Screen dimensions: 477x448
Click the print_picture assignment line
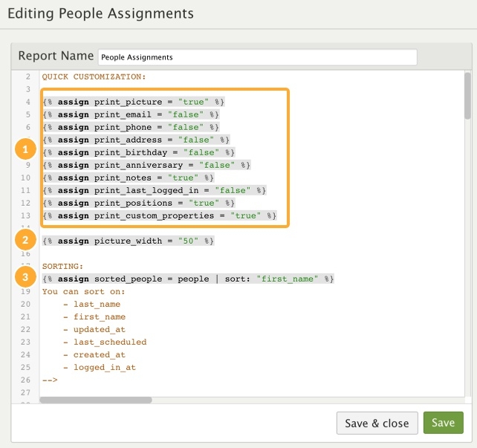click(134, 102)
